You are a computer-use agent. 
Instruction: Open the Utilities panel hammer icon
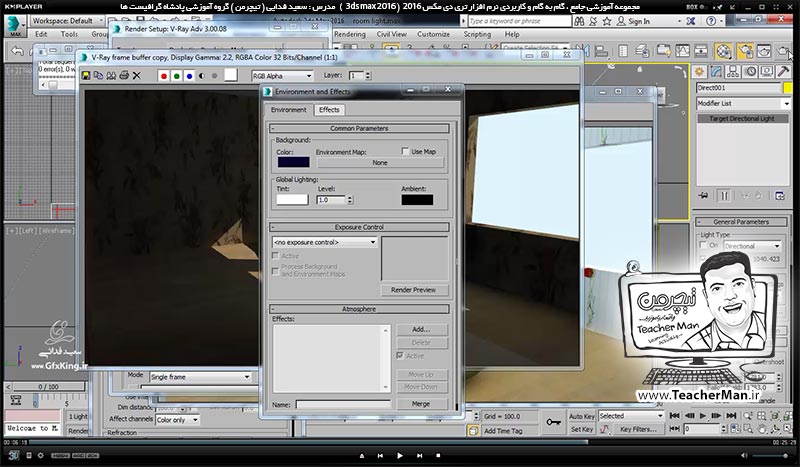point(783,72)
